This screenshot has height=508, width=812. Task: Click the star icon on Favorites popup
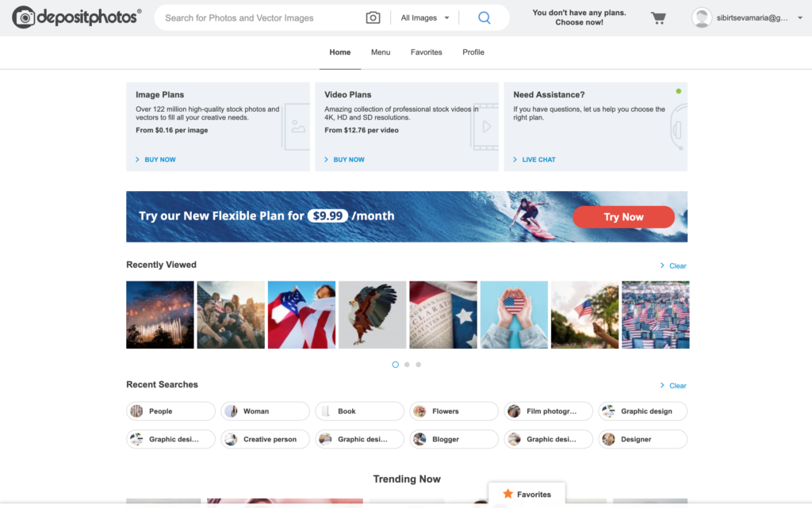[507, 494]
